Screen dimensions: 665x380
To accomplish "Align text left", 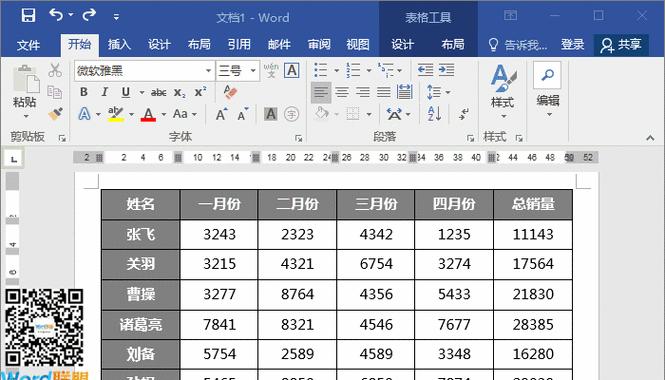I will [321, 92].
